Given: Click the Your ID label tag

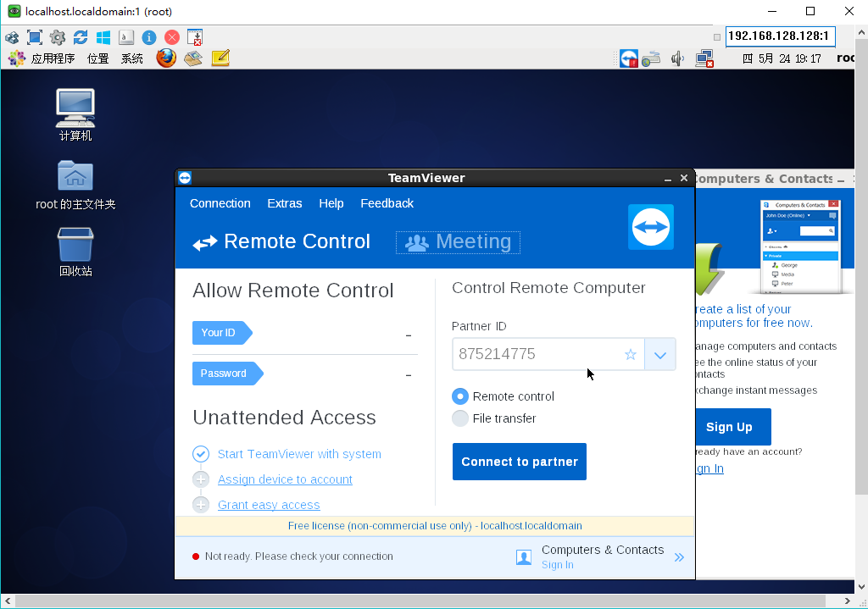Looking at the screenshot, I should pos(222,332).
